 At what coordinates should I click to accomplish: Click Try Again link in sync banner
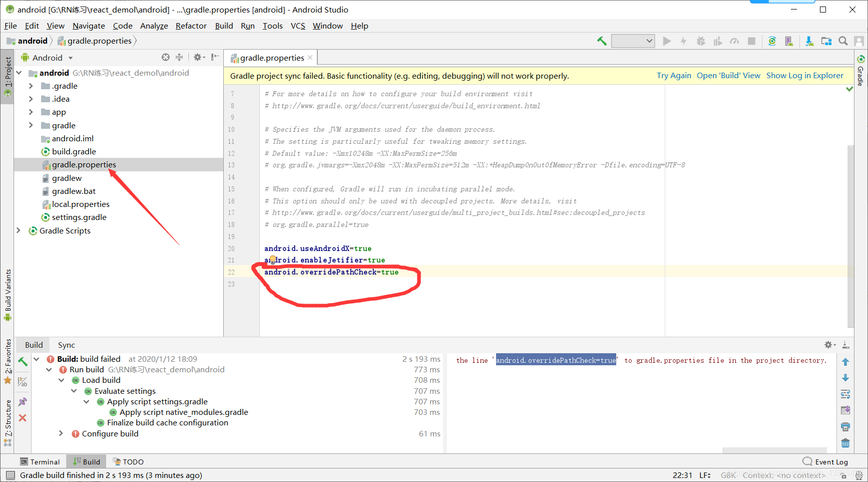(674, 76)
